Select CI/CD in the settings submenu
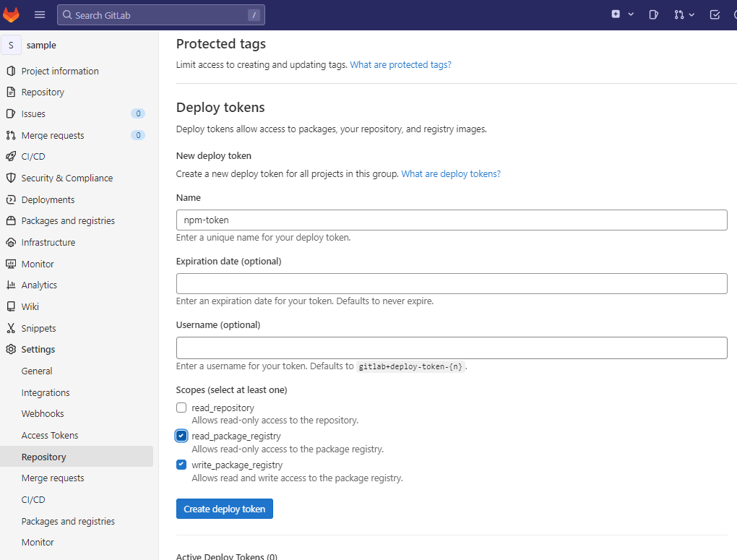737x560 pixels. coord(33,499)
